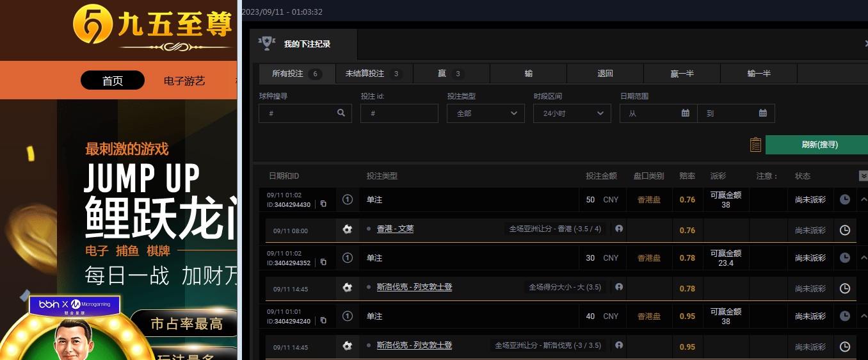Click single-bet icon for bet 3404294430
The image size is (868, 360).
tap(348, 200)
